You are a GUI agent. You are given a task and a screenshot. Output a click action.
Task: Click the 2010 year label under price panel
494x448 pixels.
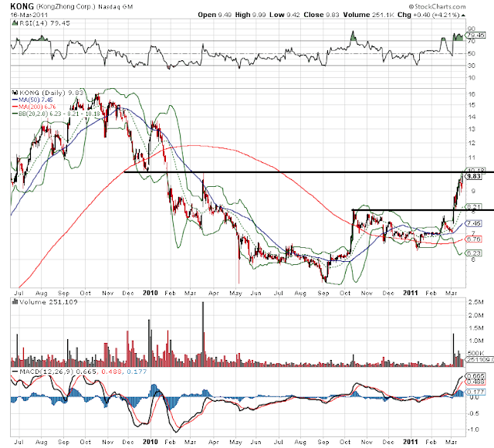[151, 293]
